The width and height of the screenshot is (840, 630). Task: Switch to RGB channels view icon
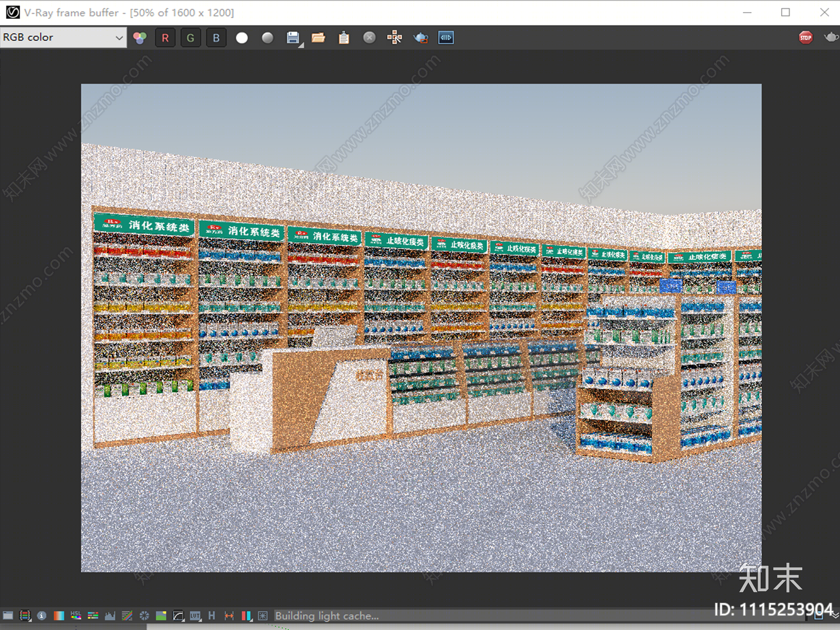tap(140, 38)
